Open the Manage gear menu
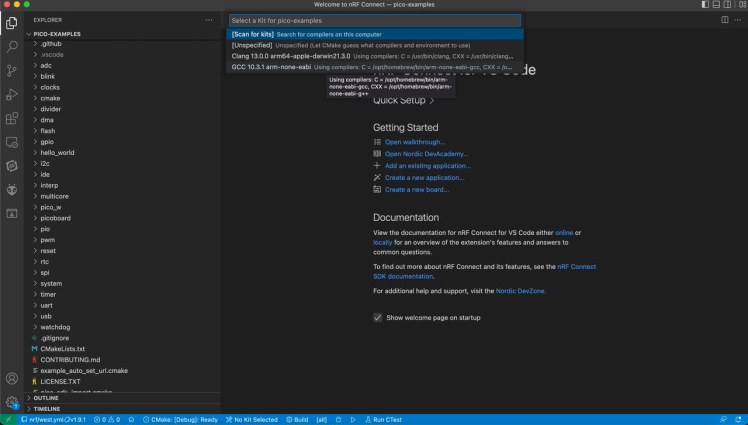The width and height of the screenshot is (748, 425). click(12, 402)
